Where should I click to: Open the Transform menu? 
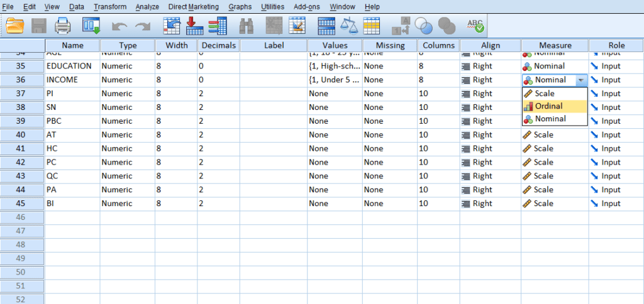(x=110, y=7)
